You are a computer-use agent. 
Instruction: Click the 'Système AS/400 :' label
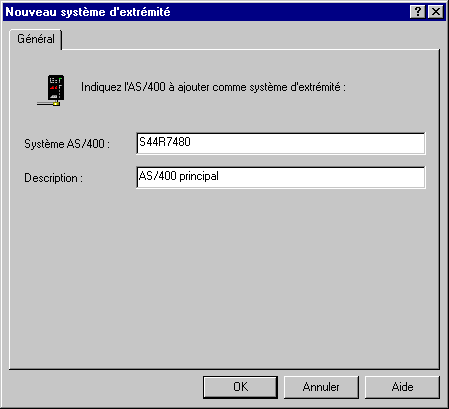point(67,144)
